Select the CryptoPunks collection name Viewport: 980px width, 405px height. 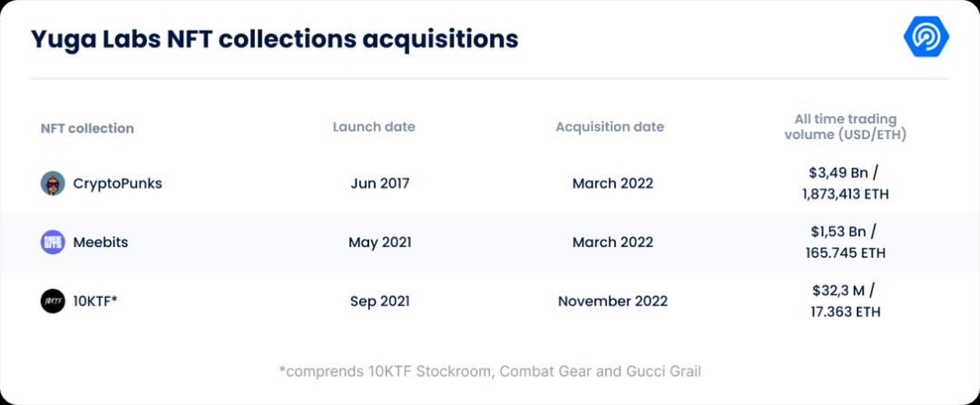[118, 183]
